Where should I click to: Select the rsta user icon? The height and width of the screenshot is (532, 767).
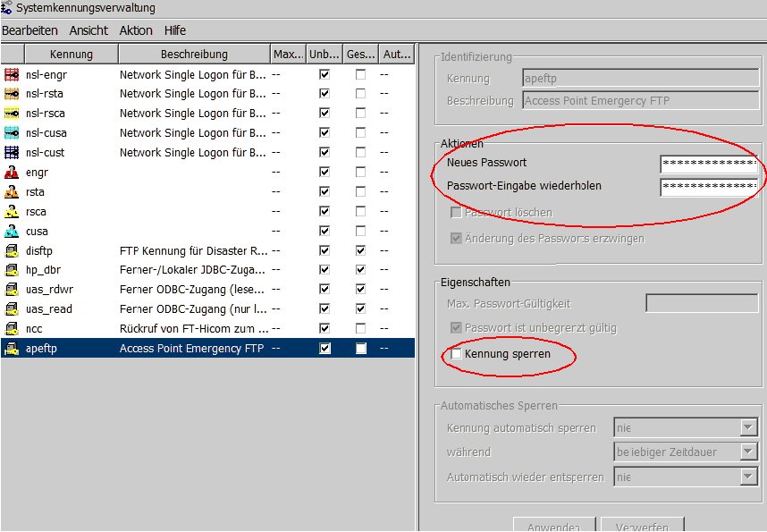12,192
